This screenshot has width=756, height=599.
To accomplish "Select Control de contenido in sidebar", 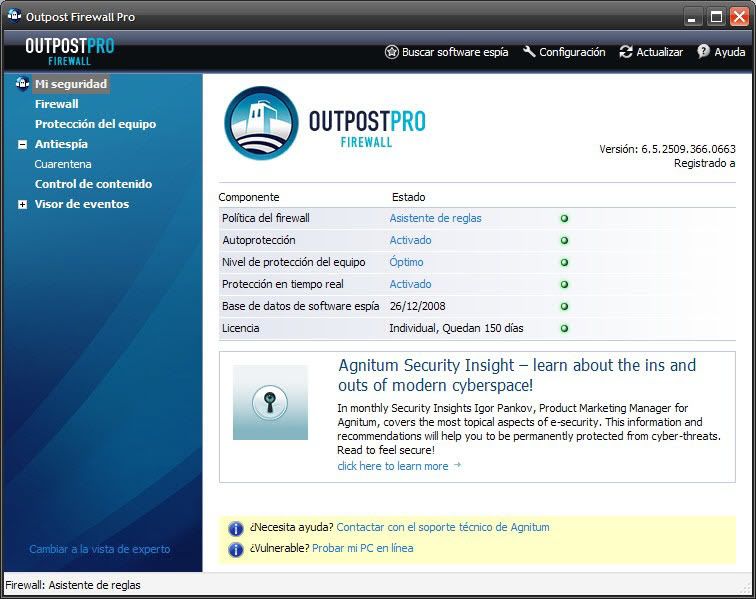I will (93, 184).
